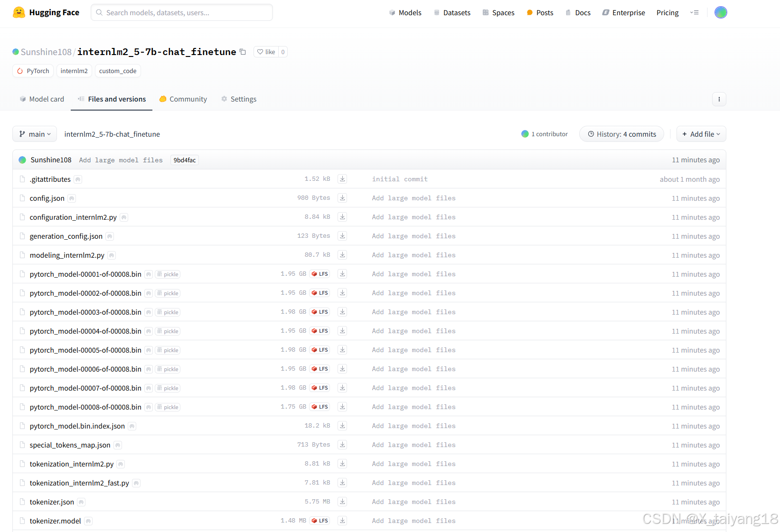Download tokenization_internlm2_fast.py file
780x532 pixels.
342,483
